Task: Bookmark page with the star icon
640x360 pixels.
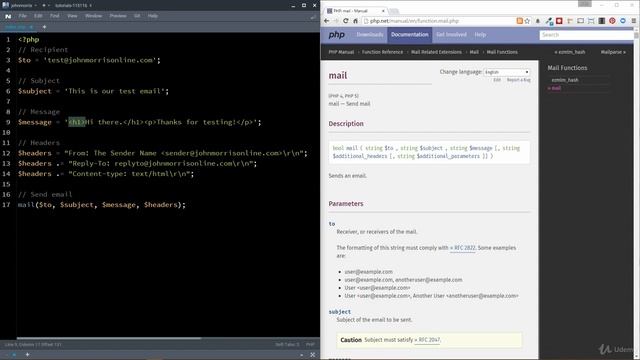Action: point(527,21)
